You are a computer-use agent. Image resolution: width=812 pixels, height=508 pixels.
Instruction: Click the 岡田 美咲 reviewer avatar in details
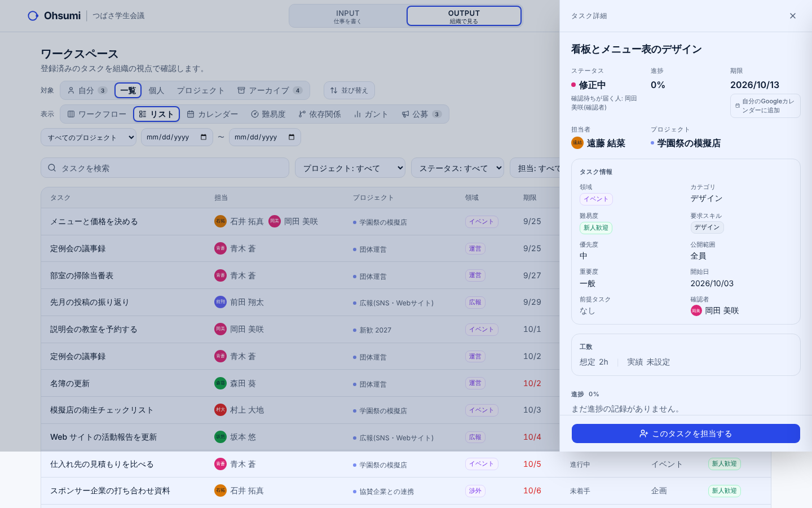696,310
